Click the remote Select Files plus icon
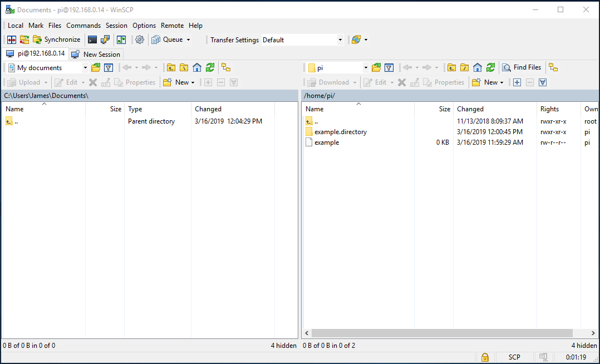The width and height of the screenshot is (600, 364). pyautogui.click(x=517, y=82)
